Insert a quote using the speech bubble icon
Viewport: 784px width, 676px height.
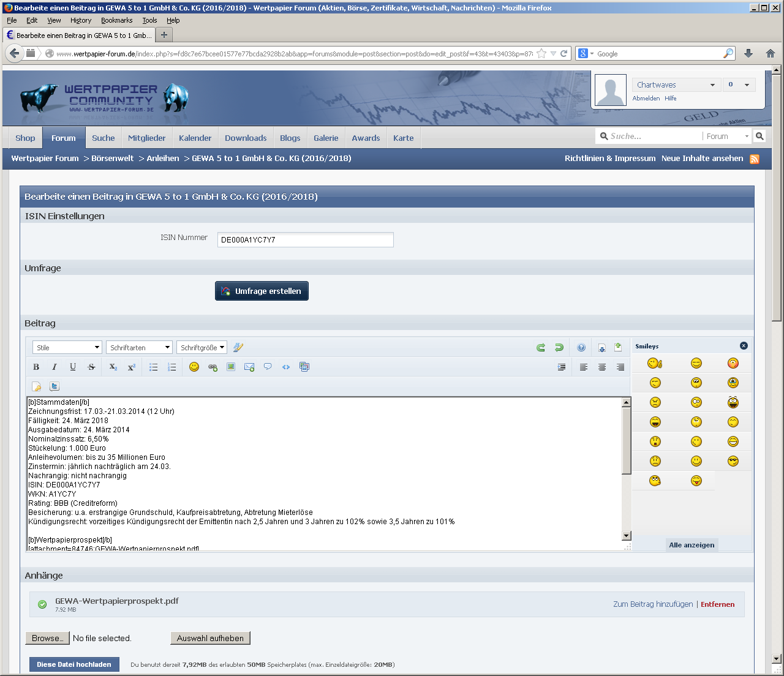pyautogui.click(x=268, y=367)
